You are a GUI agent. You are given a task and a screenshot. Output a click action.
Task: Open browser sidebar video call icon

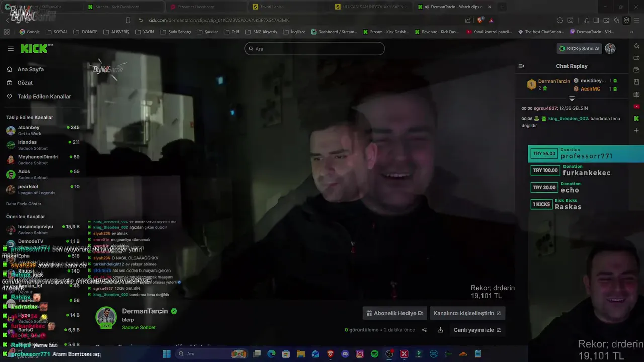pyautogui.click(x=636, y=58)
